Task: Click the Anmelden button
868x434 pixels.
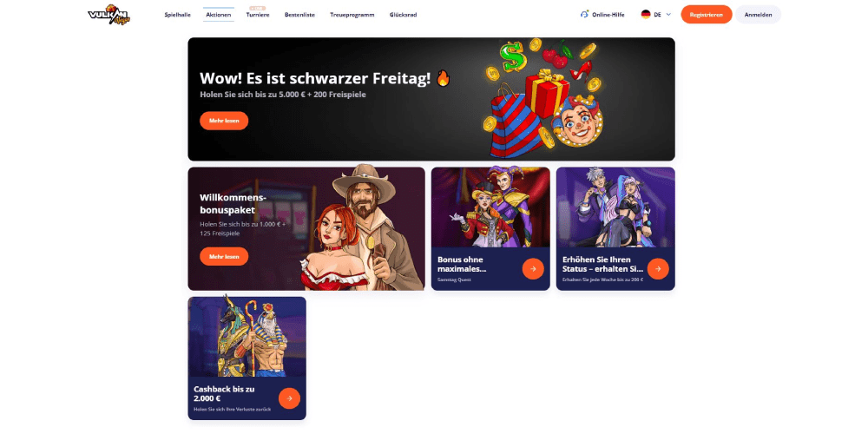Action: [x=758, y=15]
